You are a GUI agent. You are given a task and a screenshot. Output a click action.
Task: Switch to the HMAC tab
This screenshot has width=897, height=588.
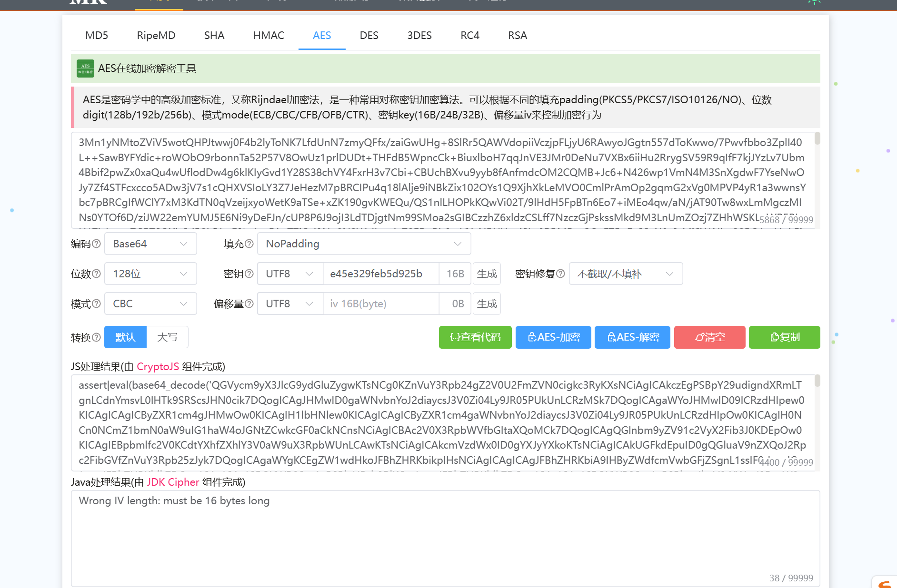(x=269, y=36)
